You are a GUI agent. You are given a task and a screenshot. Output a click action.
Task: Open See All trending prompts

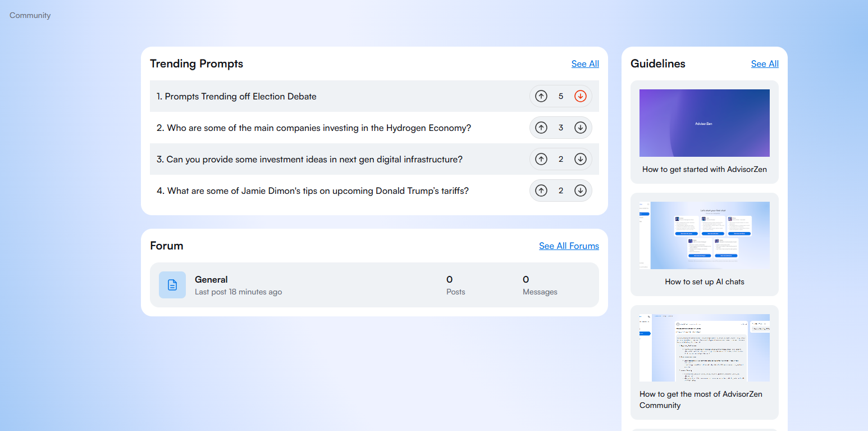[x=585, y=64]
